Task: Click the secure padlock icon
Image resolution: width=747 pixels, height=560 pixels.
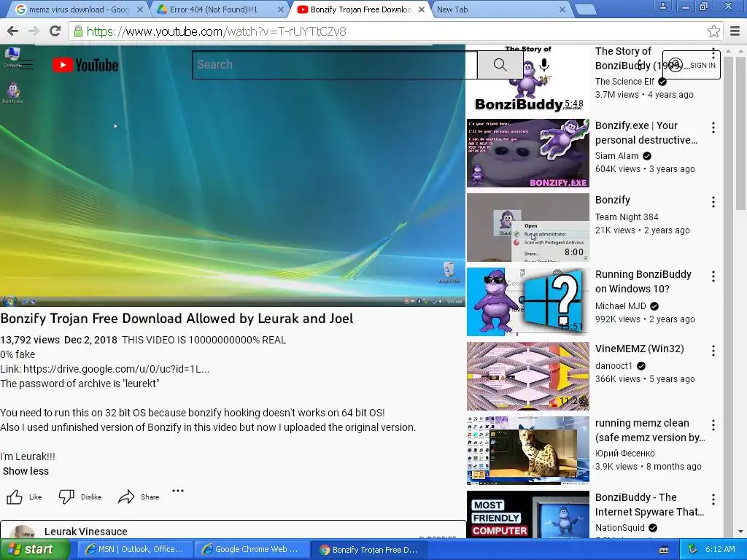Action: click(77, 31)
